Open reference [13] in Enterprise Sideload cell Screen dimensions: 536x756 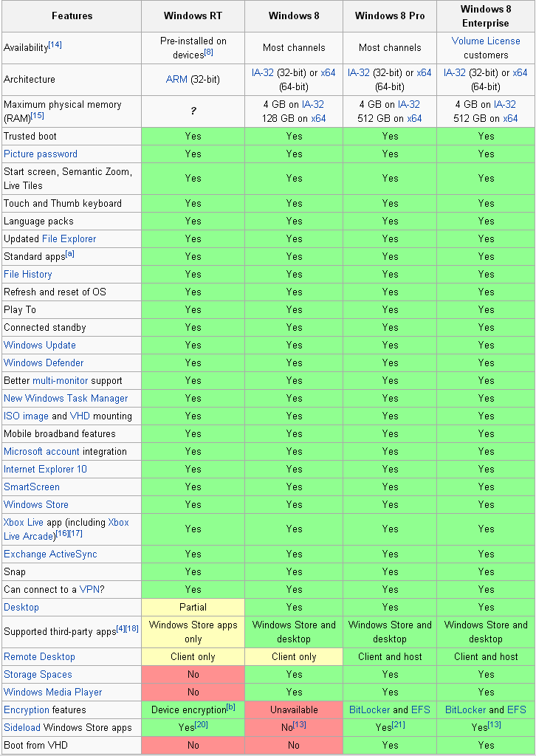(x=494, y=724)
